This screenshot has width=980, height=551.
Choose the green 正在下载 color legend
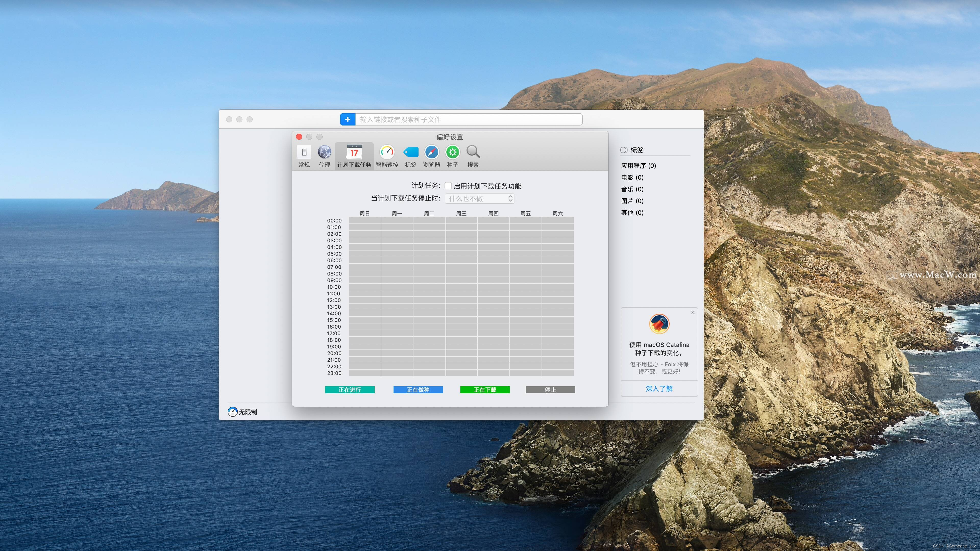485,390
